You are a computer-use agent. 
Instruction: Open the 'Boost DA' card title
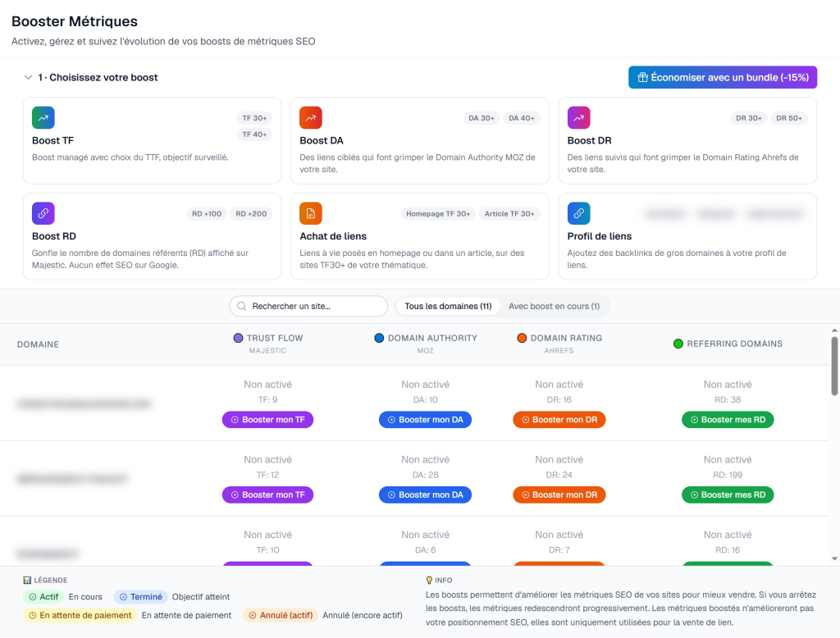click(x=322, y=141)
